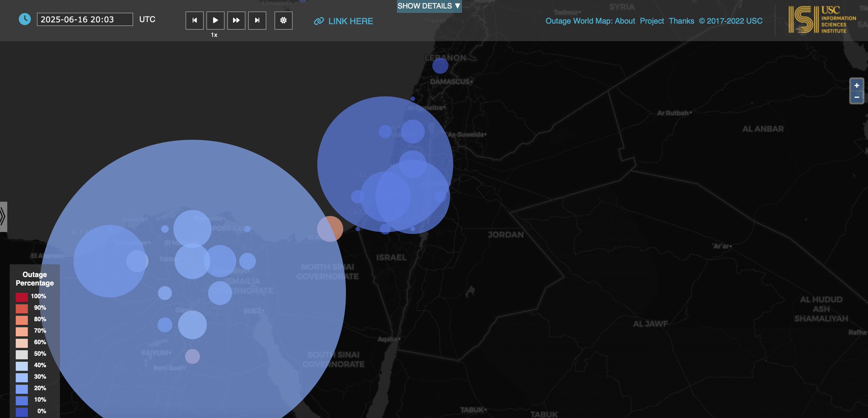The width and height of the screenshot is (868, 418).
Task: Click the 80% outage legend swatch
Action: coord(22,320)
